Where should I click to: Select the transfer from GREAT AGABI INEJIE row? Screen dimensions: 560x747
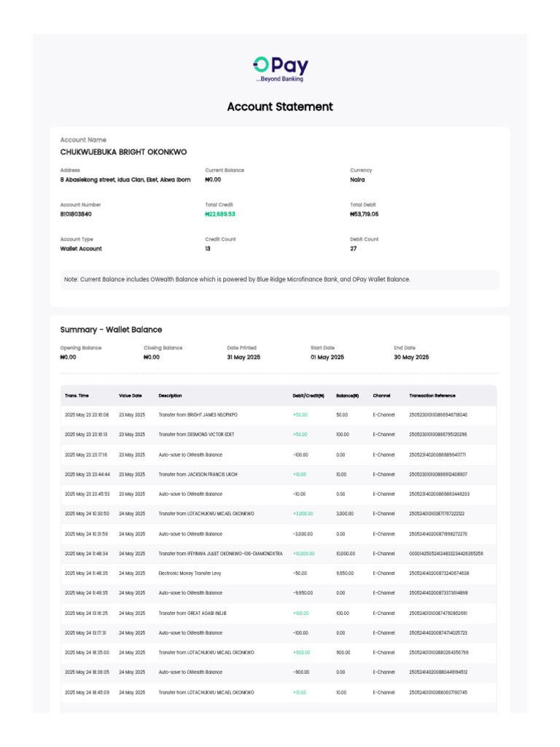(192, 613)
